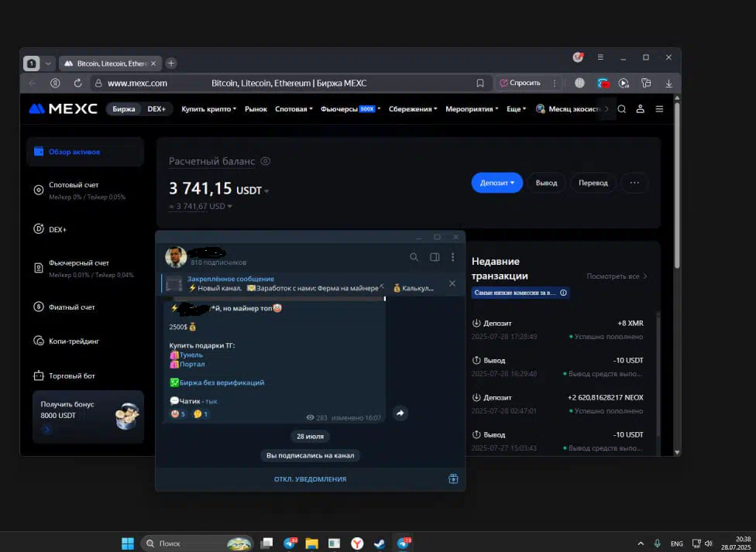
Task: Reload the page in the browser
Action: pos(77,83)
